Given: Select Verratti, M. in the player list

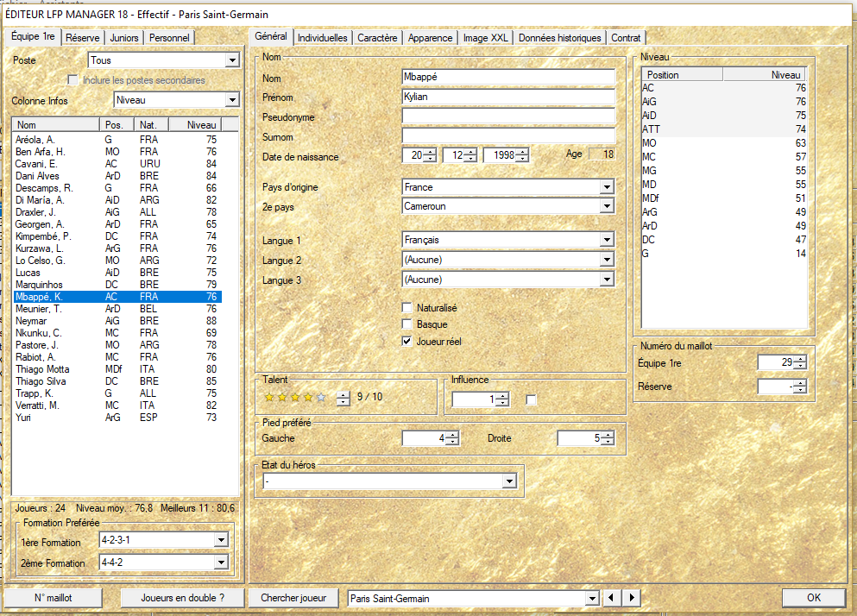Looking at the screenshot, I should (117, 405).
